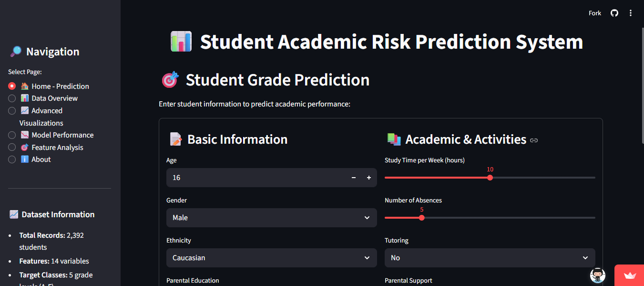Click the creator avatar icon at bottom right
Image resolution: width=644 pixels, height=286 pixels.
click(598, 275)
